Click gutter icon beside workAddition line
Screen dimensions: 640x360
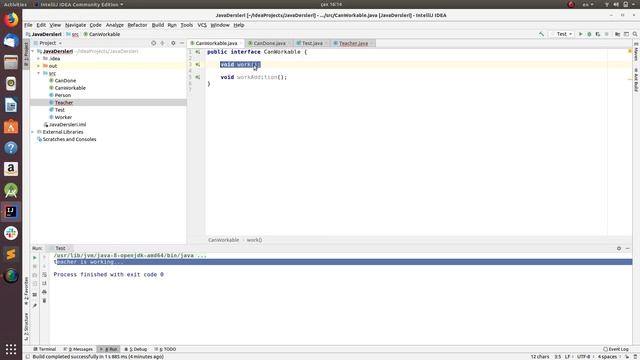[x=198, y=77]
